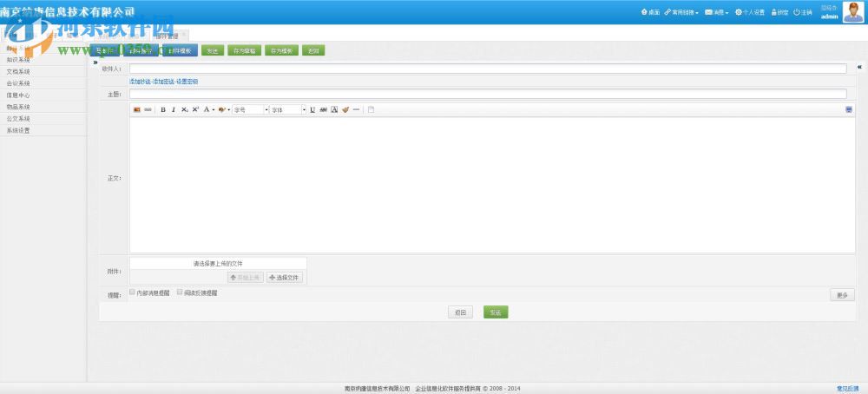This screenshot has height=394, width=868.
Task: Click the font color A icon
Action: pos(207,110)
